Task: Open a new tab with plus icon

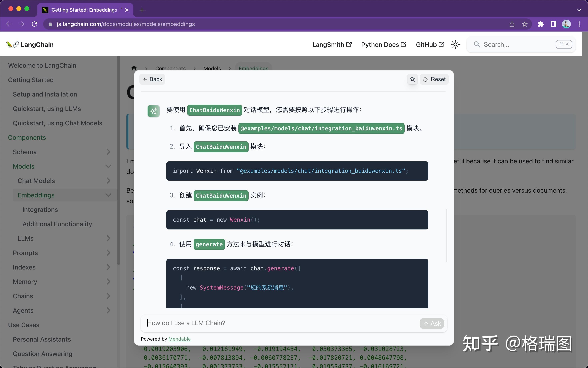Action: point(142,10)
